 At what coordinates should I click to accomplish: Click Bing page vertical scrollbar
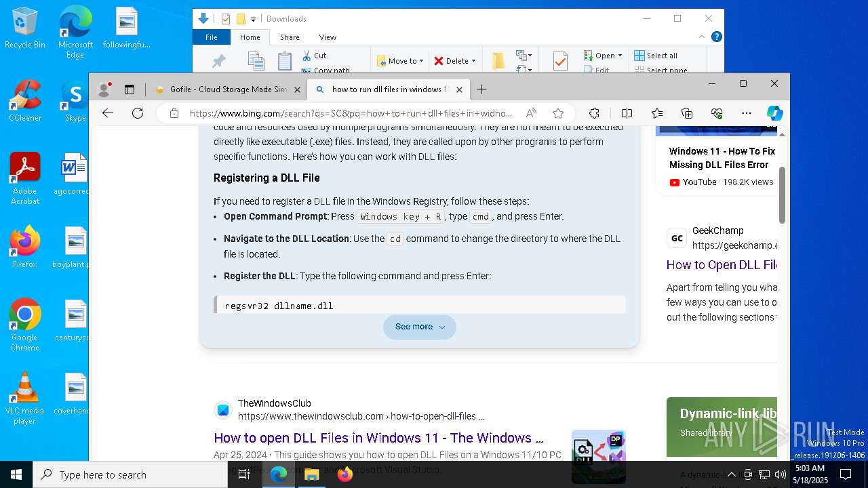coord(782,195)
